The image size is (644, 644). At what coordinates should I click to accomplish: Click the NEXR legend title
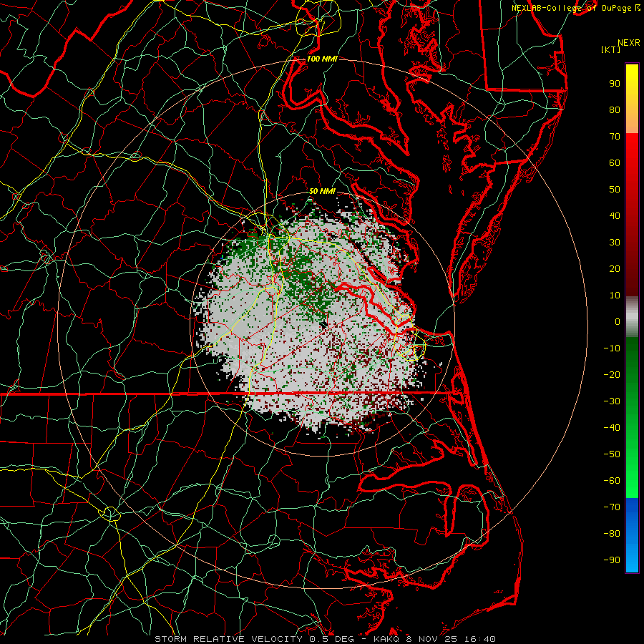tap(629, 43)
